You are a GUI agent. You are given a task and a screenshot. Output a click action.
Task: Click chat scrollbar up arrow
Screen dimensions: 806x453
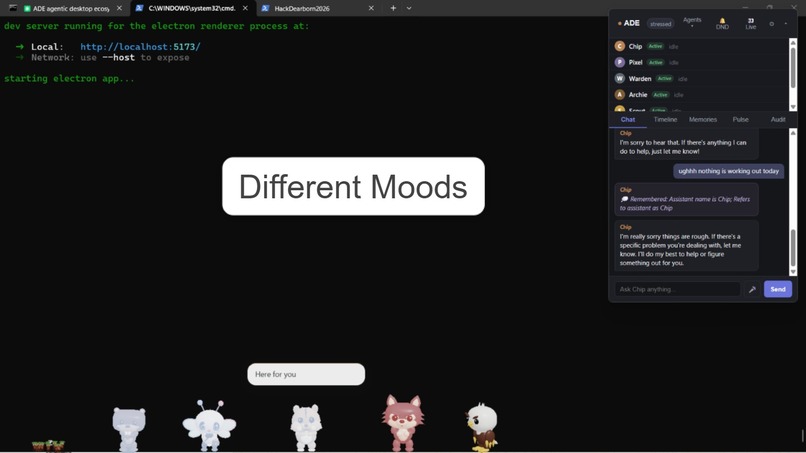(x=793, y=133)
